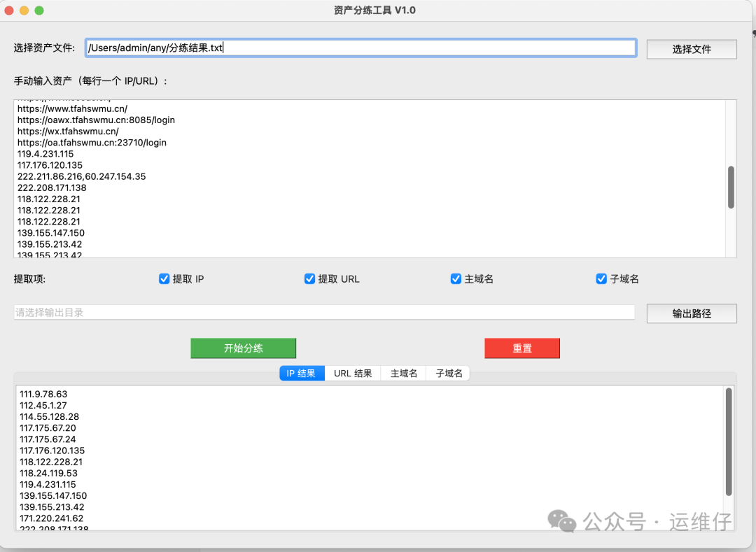The width and height of the screenshot is (756, 552).
Task: Click the results list scrollbar
Action: point(729,442)
